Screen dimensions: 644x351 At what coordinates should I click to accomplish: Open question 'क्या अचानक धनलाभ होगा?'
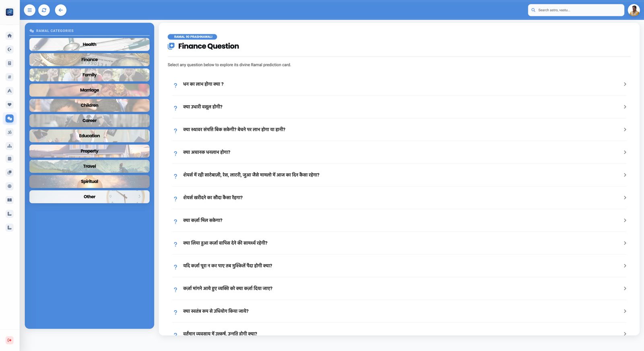(399, 152)
